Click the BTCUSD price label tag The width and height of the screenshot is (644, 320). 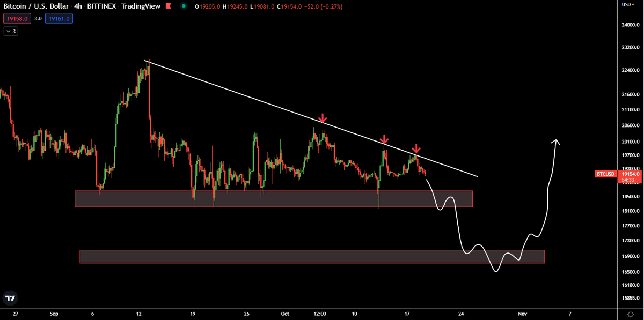(606, 174)
